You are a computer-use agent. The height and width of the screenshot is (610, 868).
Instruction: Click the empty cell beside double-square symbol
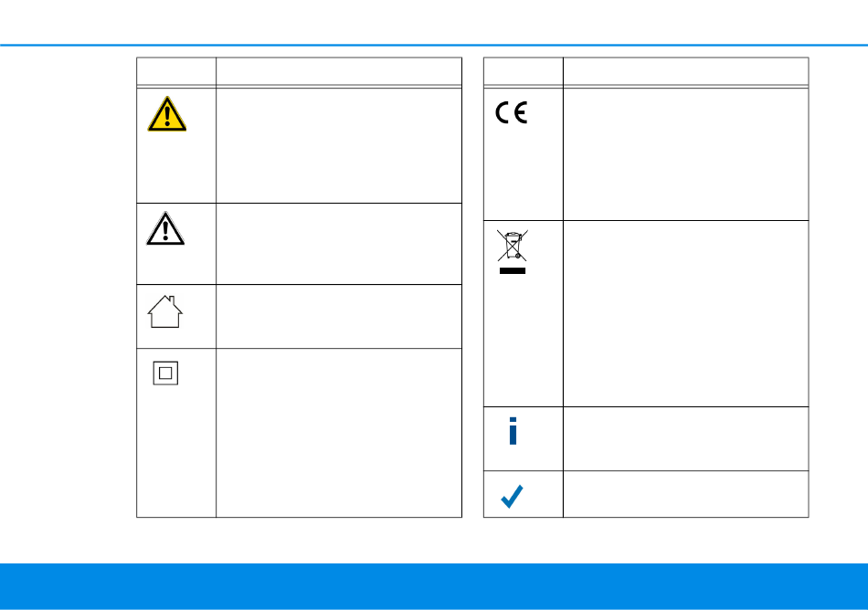pos(339,433)
